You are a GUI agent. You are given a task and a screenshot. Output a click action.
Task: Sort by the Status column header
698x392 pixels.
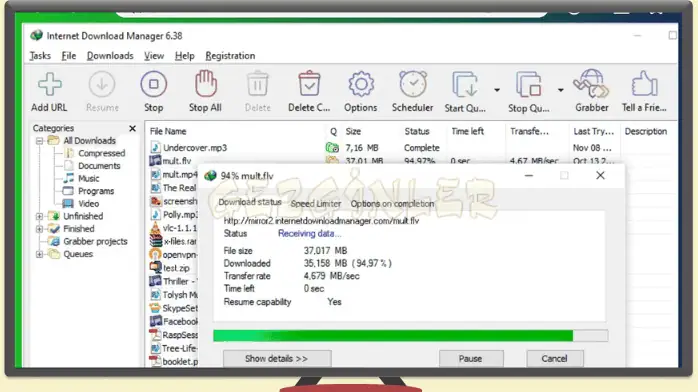tap(417, 132)
